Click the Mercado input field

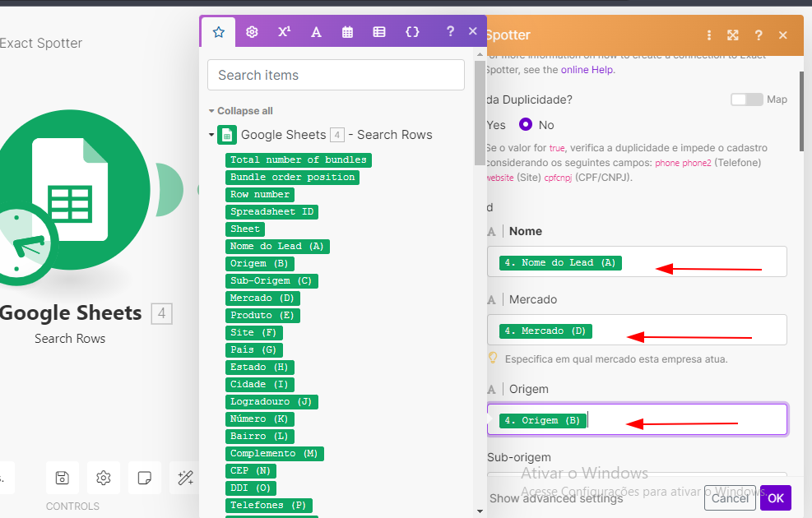[637, 330]
